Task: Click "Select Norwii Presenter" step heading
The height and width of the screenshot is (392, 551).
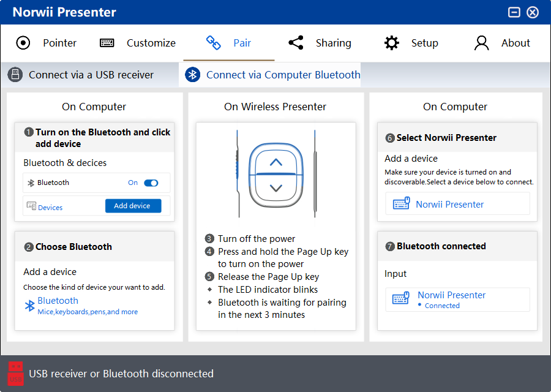Action: 447,137
